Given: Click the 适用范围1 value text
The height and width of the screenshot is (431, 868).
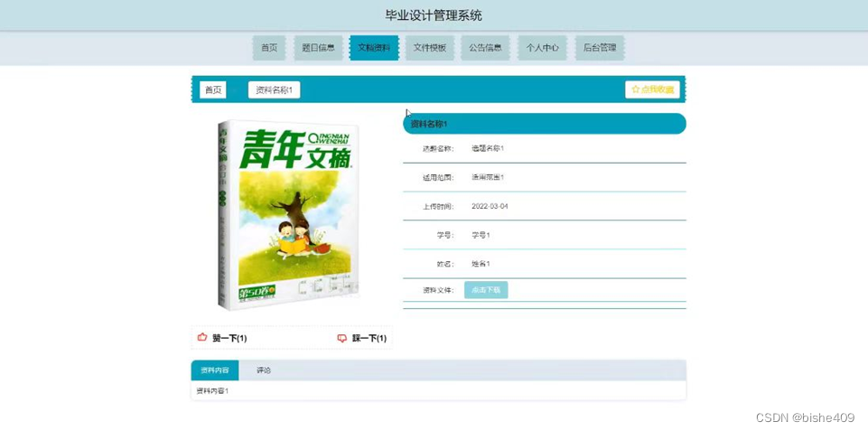Looking at the screenshot, I should click(488, 177).
